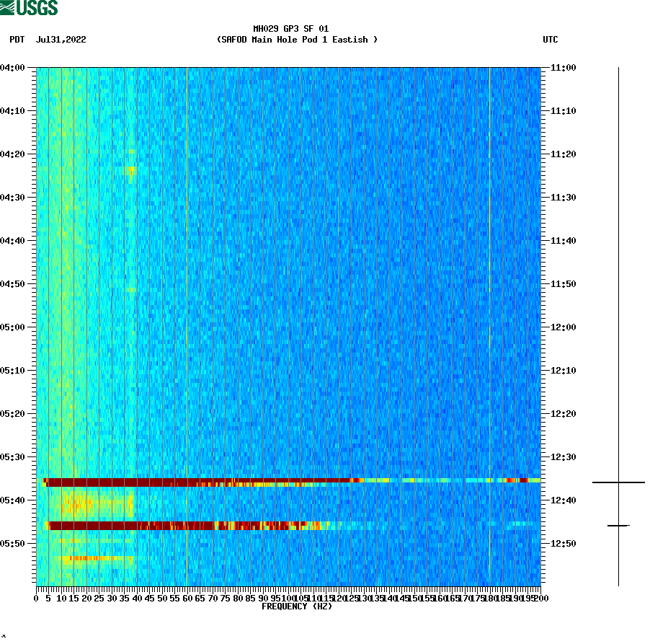Image resolution: width=650 pixels, height=644 pixels.
Task: Click the second red event band near 05:46
Action: click(216, 526)
